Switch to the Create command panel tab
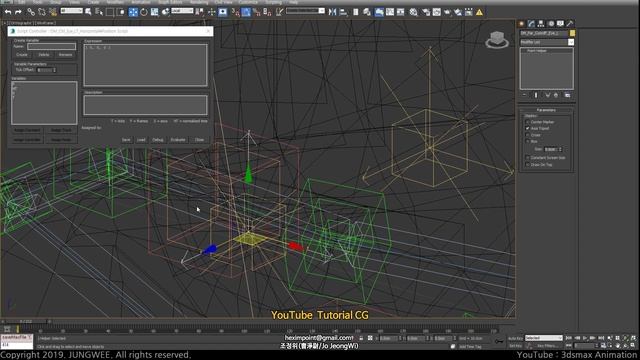 (522, 24)
